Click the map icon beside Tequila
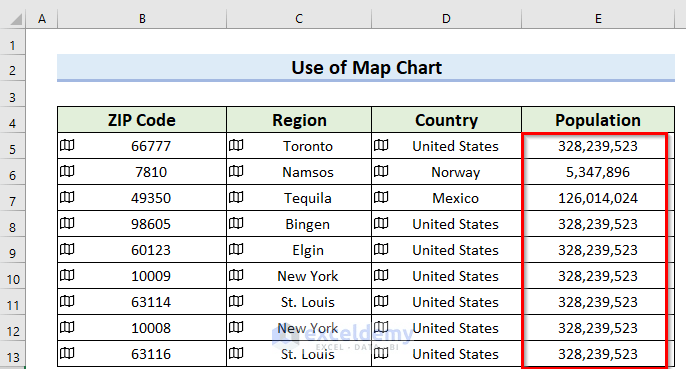This screenshot has width=686, height=369. 236,197
